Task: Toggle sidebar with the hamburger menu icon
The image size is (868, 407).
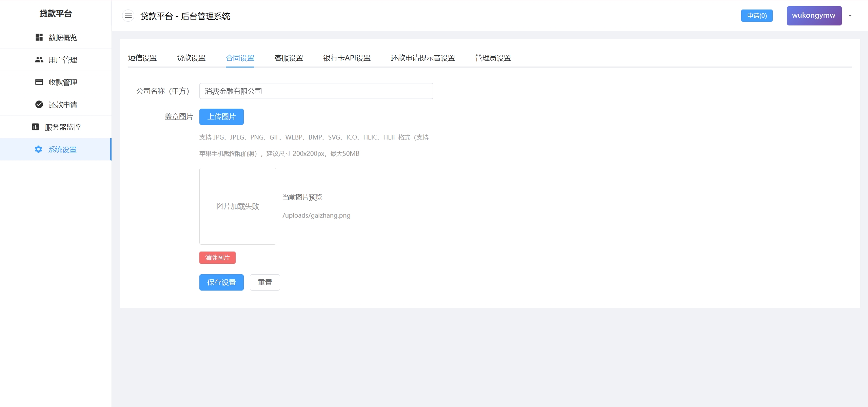Action: coord(128,16)
